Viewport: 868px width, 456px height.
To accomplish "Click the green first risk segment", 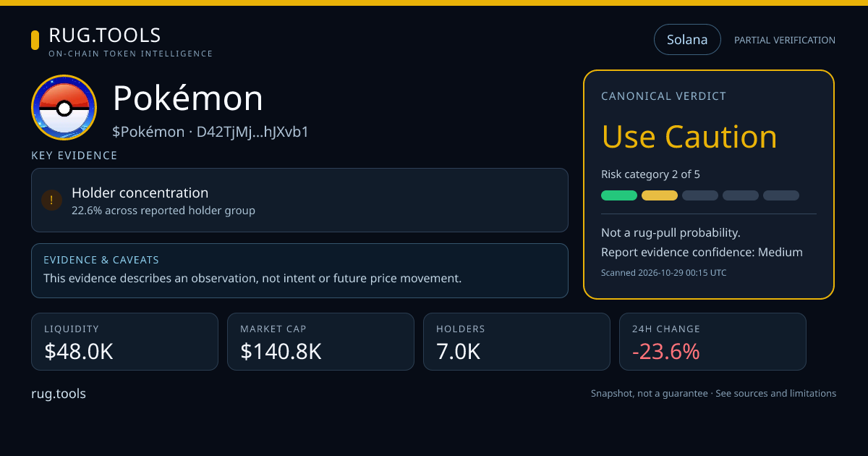I will point(619,195).
